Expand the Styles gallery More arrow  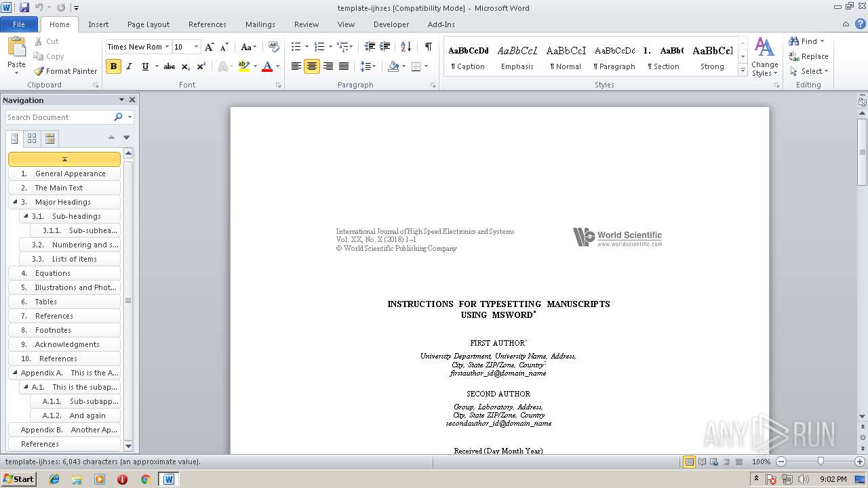pos(743,70)
